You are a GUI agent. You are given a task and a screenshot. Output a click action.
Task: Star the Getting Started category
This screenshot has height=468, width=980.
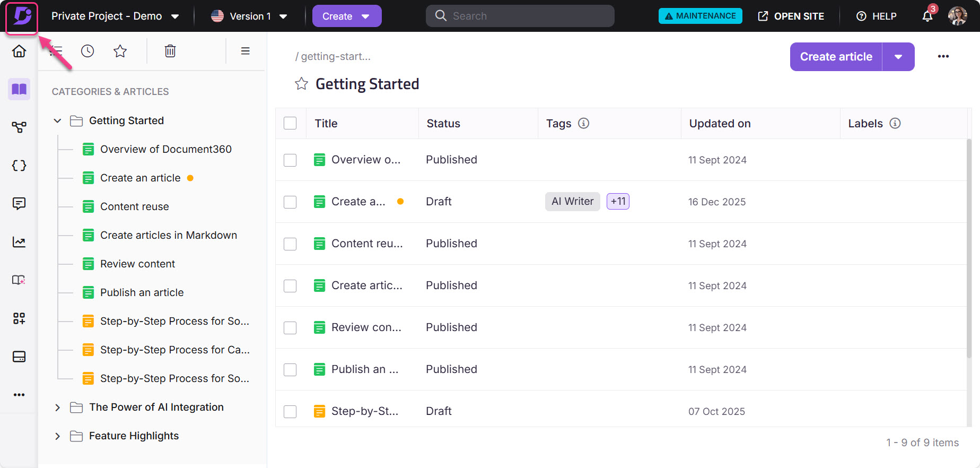(x=301, y=84)
